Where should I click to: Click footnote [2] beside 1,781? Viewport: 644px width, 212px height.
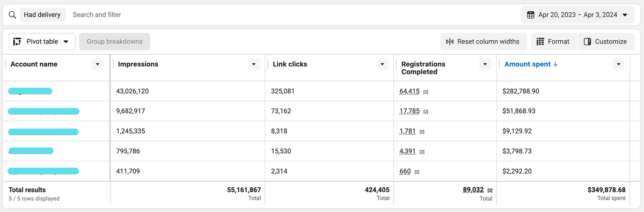tap(422, 131)
